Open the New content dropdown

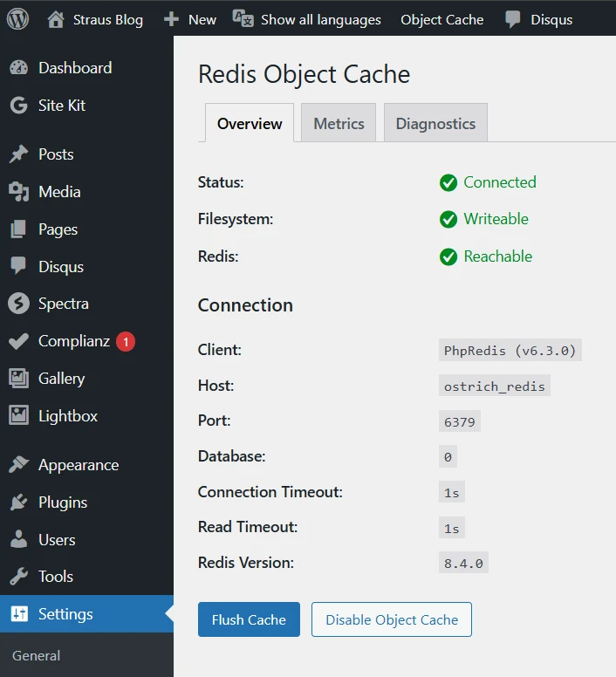[190, 19]
